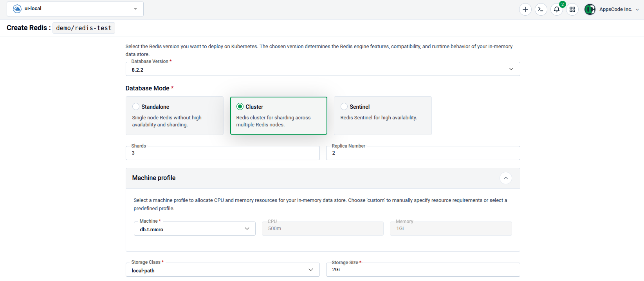Image resolution: width=644 pixels, height=281 pixels.
Task: Open the notifications bell icon
Action: pyautogui.click(x=557, y=9)
